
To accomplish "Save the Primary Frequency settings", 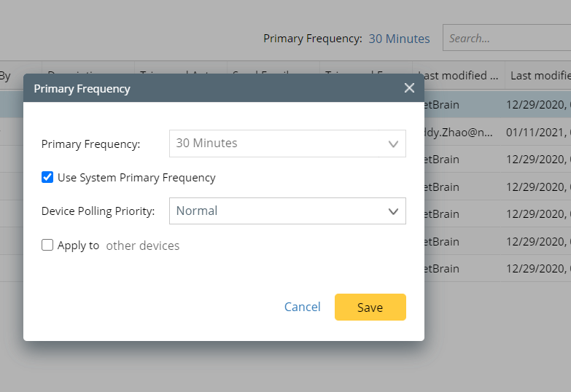I will 370,307.
